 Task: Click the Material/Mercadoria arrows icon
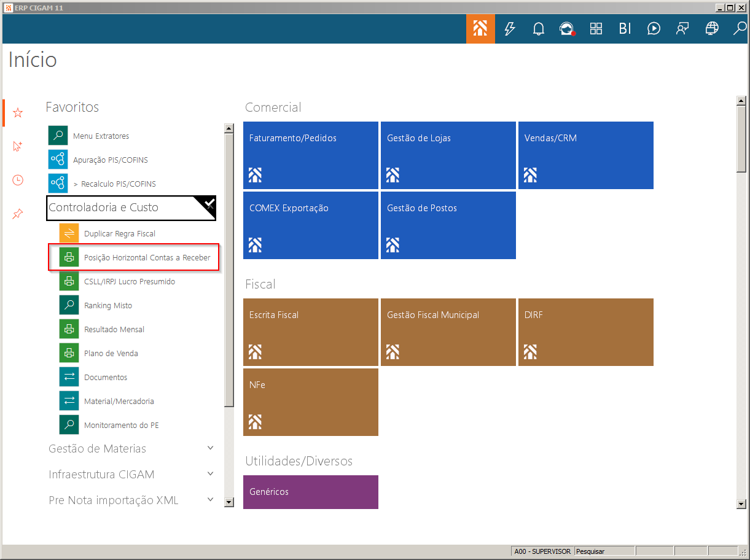click(69, 401)
